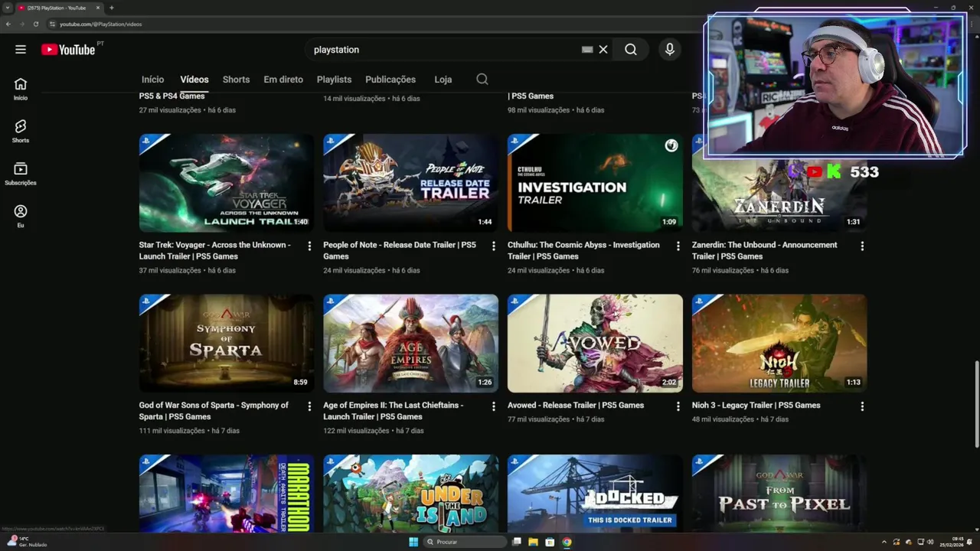Viewport: 980px width, 551px height.
Task: Go back in browser history
Action: tap(8, 24)
